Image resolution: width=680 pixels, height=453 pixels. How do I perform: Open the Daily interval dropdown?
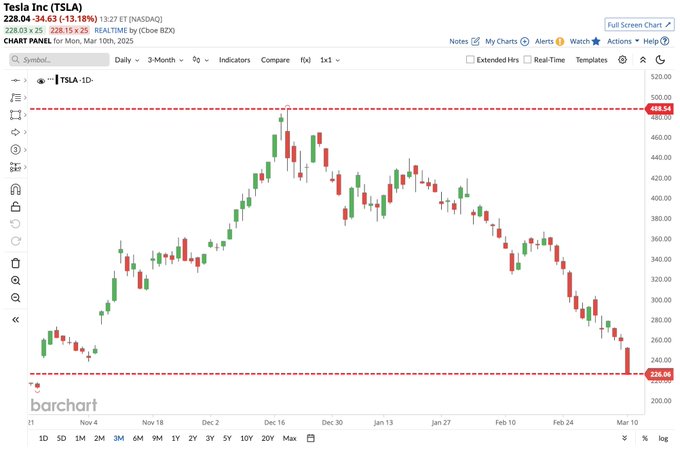[127, 60]
